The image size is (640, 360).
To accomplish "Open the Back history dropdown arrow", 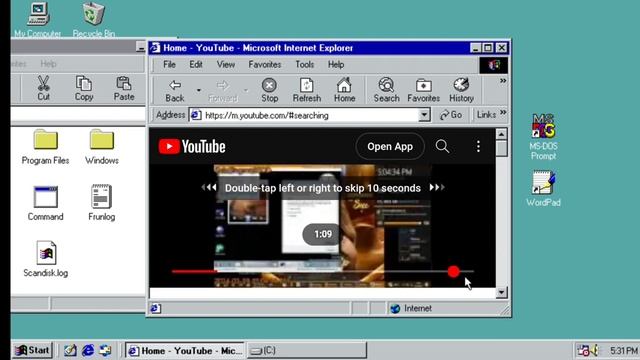I will 199,90.
